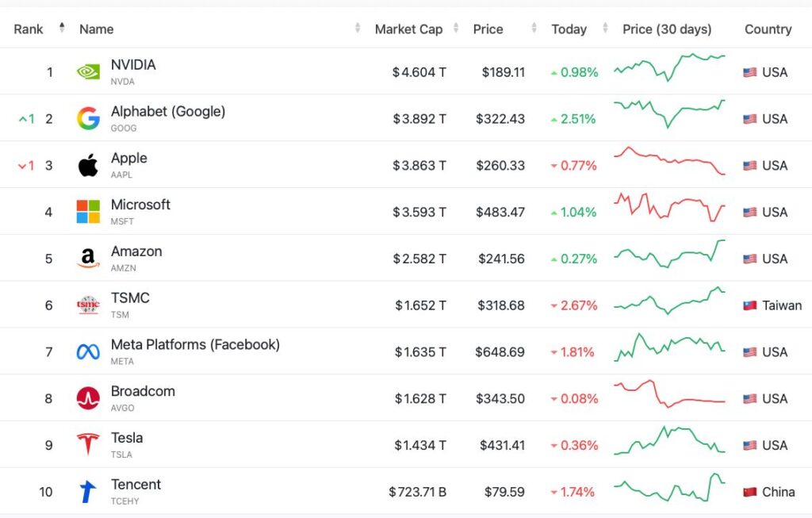Click the Apple logo icon

coord(88,166)
